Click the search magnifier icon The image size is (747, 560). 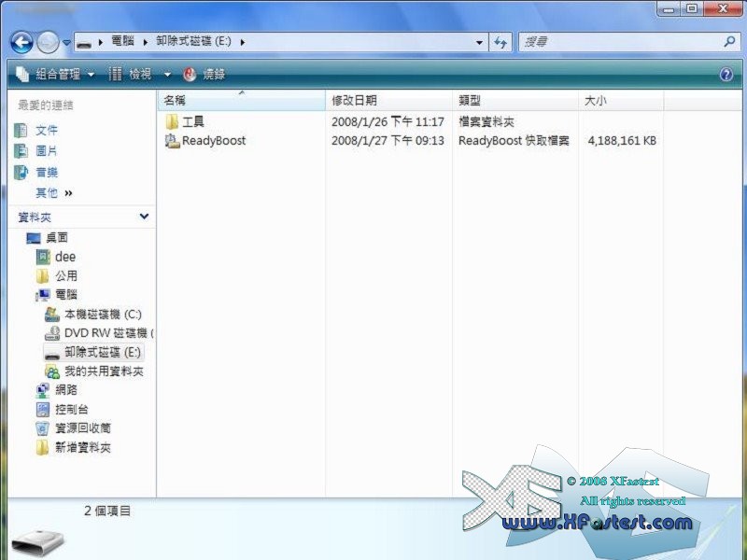pyautogui.click(x=729, y=42)
